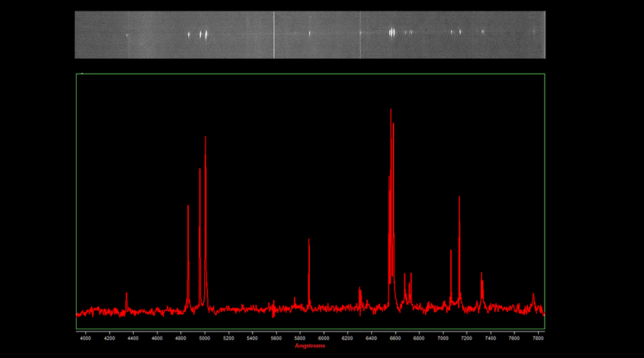Image resolution: width=644 pixels, height=358 pixels.
Task: Click the 6000 wavelength tick label
Action: point(323,337)
